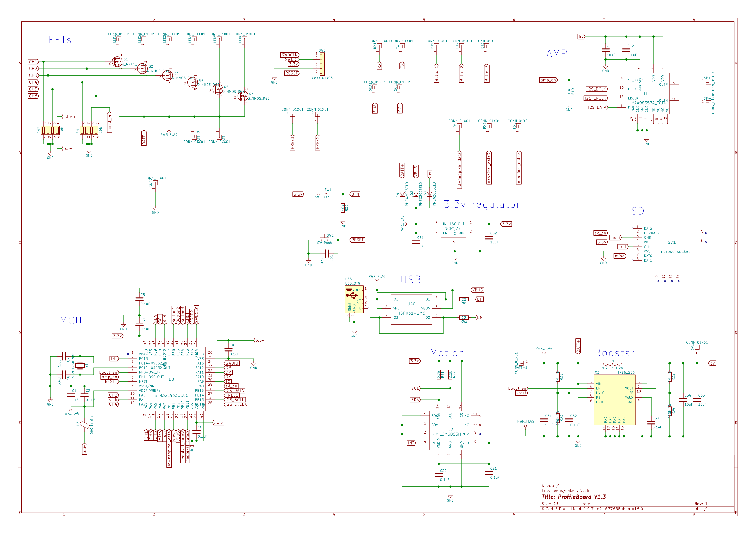
Task: Select the U60 NCP177 regulator symbol
Action: [x=453, y=228]
